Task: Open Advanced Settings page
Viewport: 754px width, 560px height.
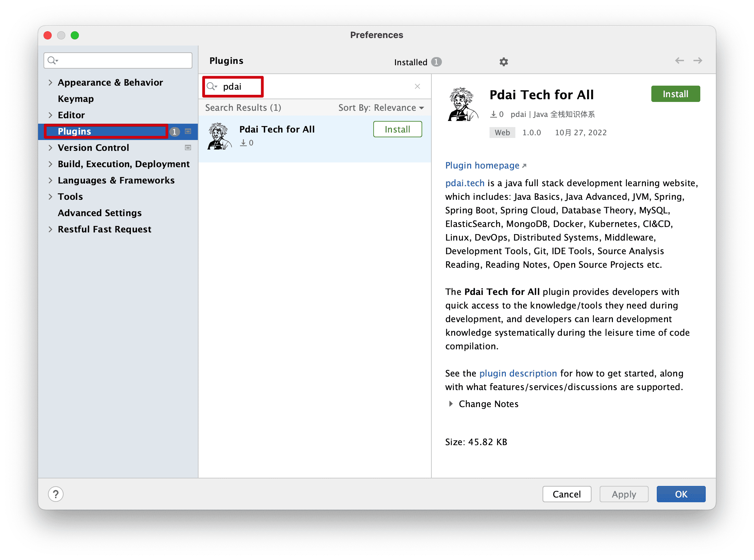Action: (100, 213)
